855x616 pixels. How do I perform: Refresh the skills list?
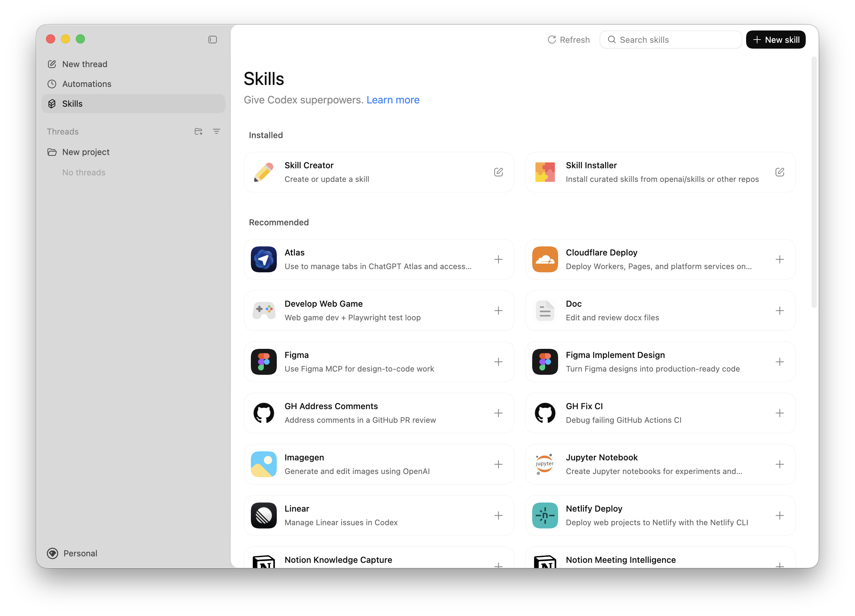pos(568,39)
